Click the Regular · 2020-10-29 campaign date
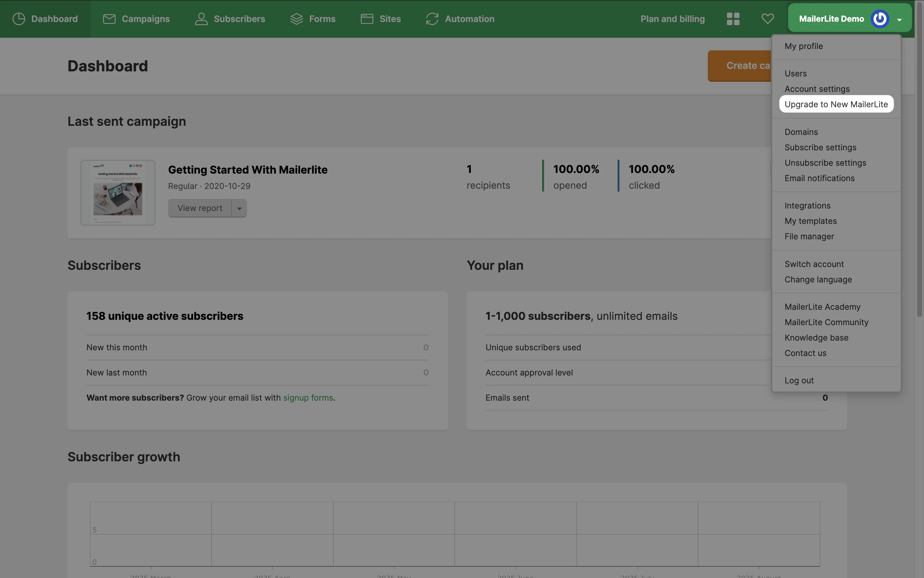 coord(209,186)
